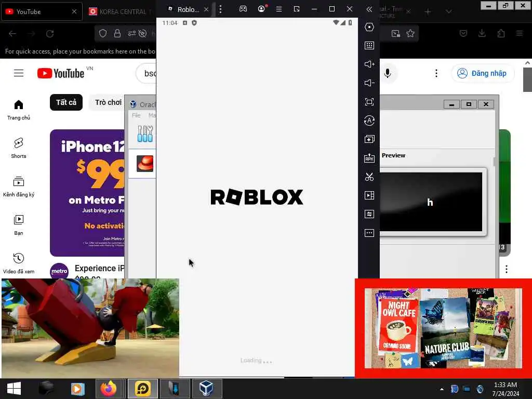The height and width of the screenshot is (399, 532).
Task: Show hidden system tray icons arrow
Action: [x=442, y=389]
